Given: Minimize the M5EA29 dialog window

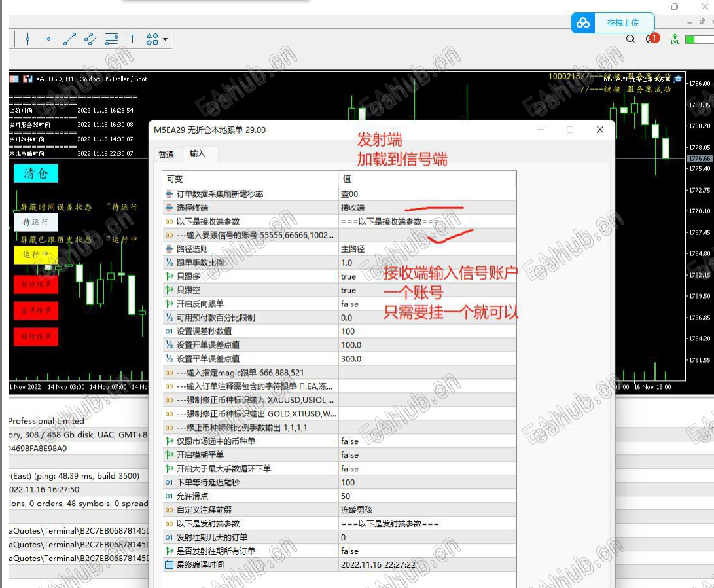Looking at the screenshot, I should [x=541, y=130].
